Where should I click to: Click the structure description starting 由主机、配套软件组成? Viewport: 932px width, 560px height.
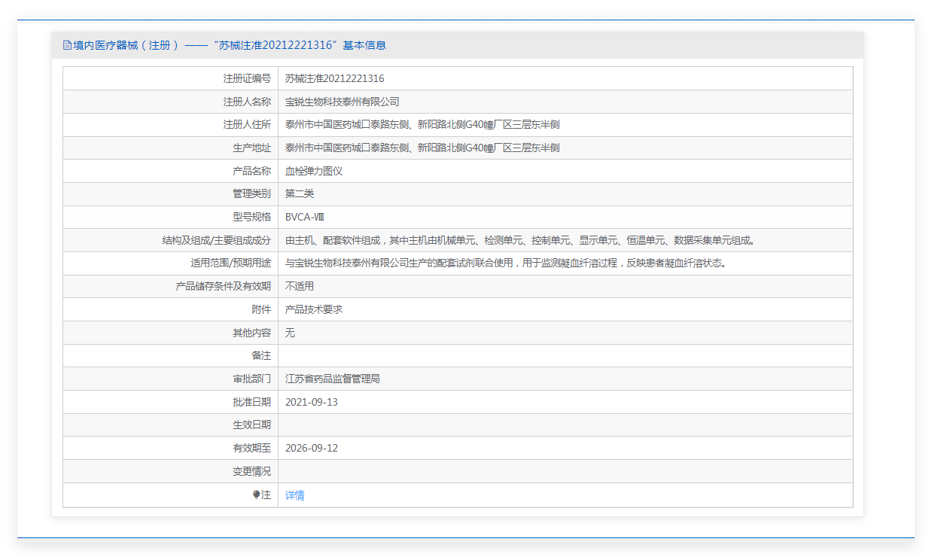pos(520,241)
